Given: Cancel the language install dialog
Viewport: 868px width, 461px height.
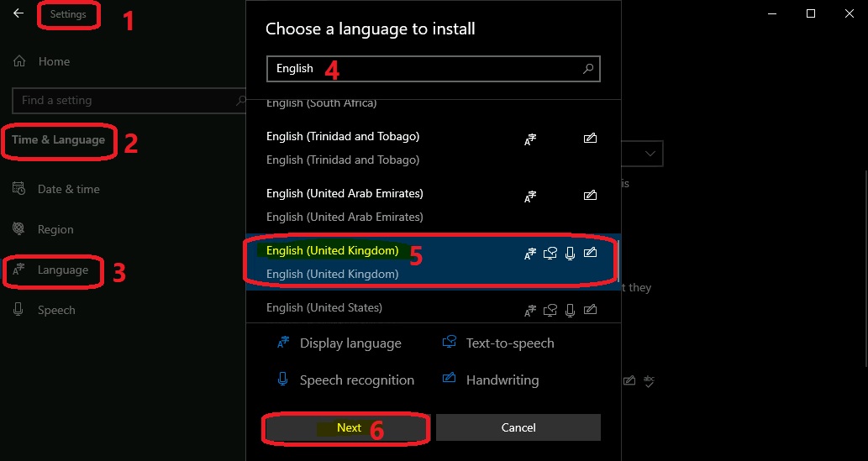Looking at the screenshot, I should (x=518, y=427).
